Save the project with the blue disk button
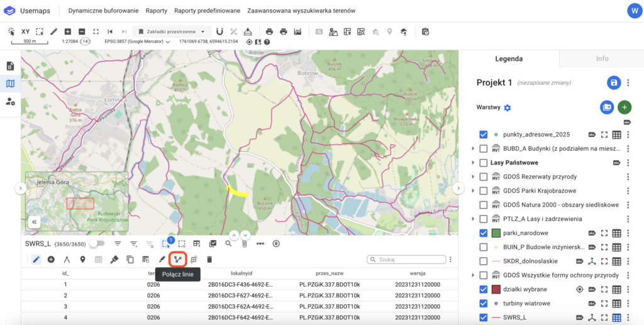 614,83
